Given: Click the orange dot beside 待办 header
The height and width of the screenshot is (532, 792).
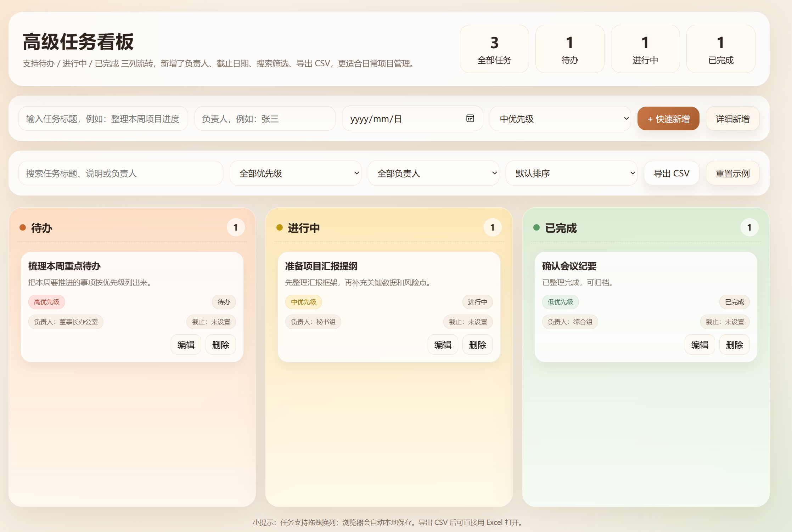Looking at the screenshot, I should tap(23, 227).
